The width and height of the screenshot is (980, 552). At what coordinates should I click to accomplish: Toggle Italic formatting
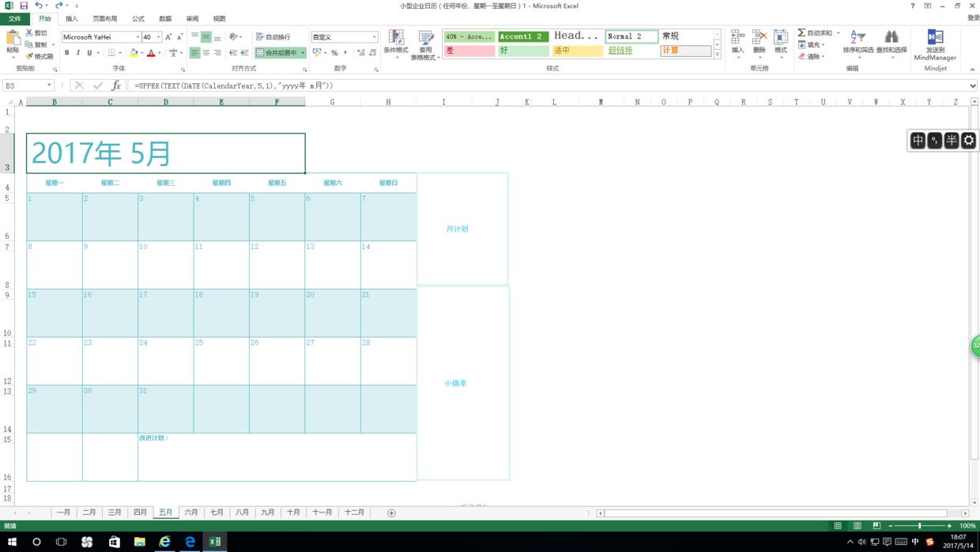[x=77, y=53]
